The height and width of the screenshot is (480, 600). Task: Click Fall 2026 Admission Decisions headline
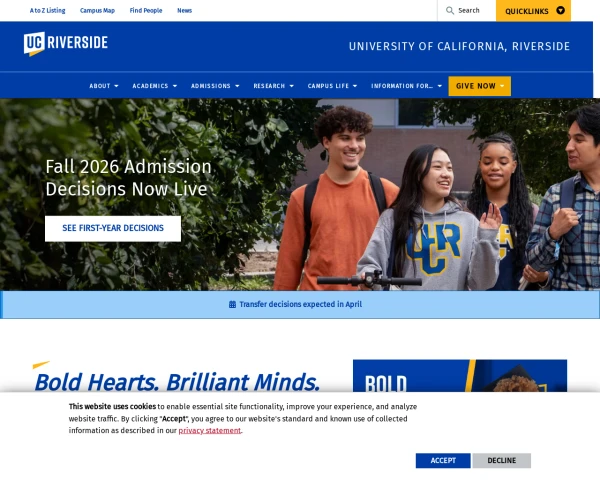click(129, 178)
